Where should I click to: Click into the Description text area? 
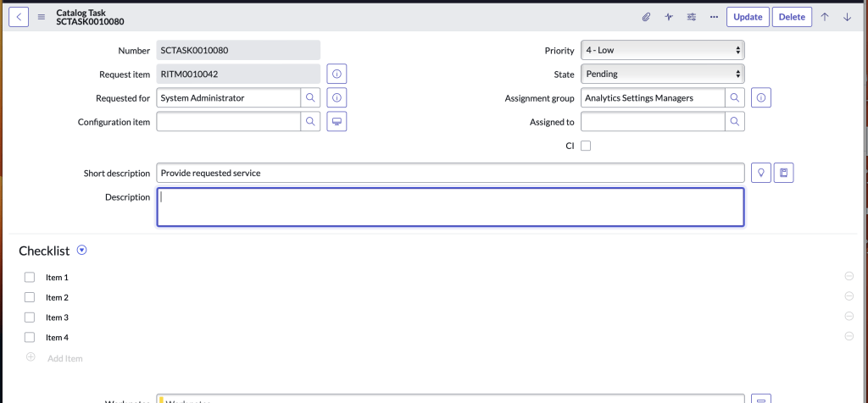pos(449,207)
